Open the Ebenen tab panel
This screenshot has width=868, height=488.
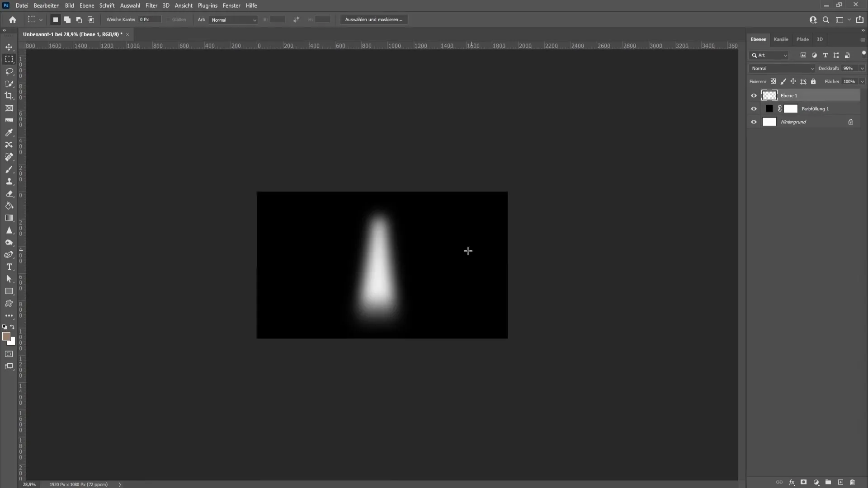point(759,39)
